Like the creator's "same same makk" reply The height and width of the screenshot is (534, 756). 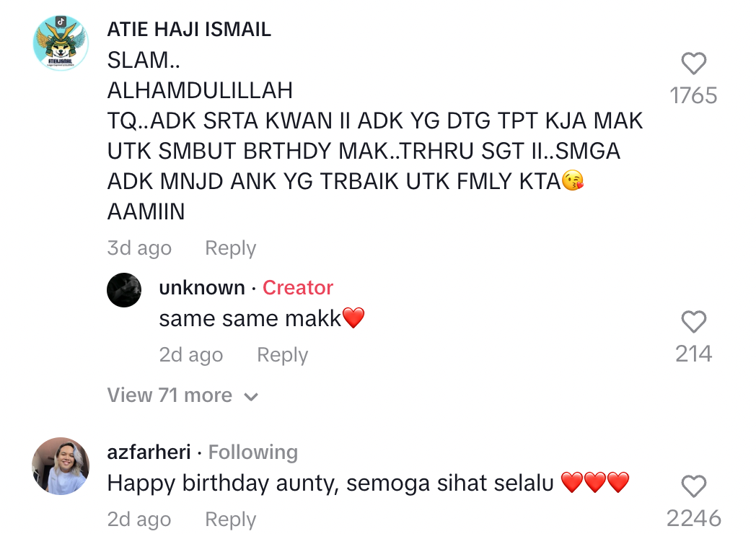[693, 322]
